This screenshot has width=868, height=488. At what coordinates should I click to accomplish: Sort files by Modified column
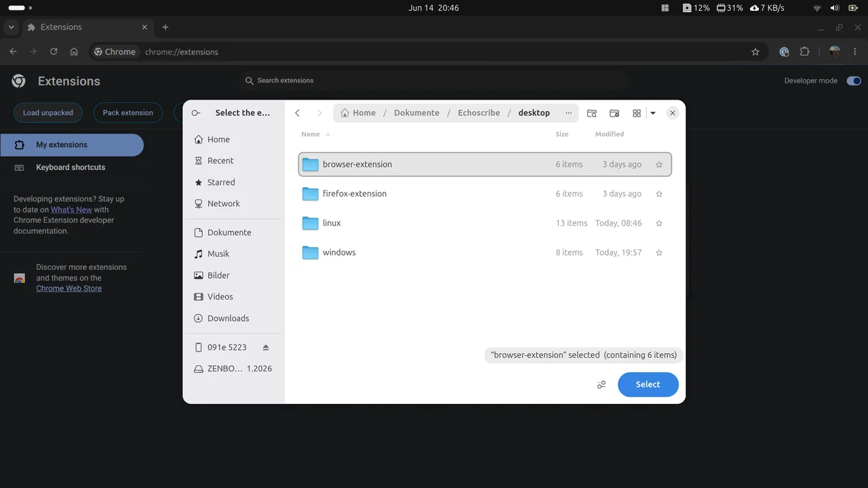pyautogui.click(x=610, y=134)
